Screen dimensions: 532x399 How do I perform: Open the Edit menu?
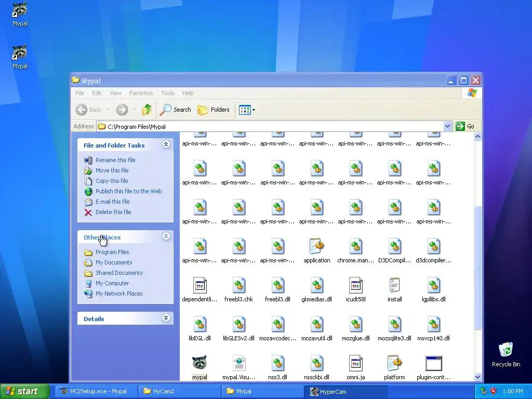[x=96, y=93]
